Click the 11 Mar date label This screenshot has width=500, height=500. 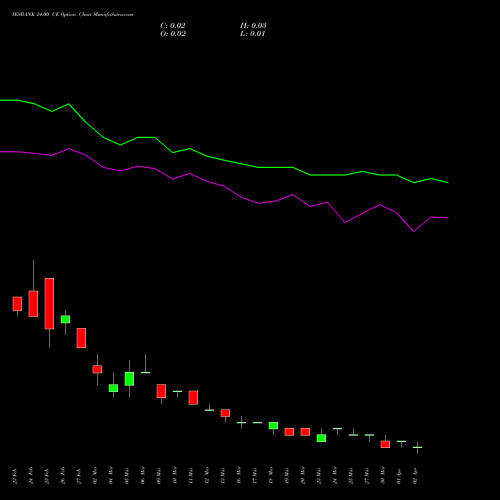point(191,476)
